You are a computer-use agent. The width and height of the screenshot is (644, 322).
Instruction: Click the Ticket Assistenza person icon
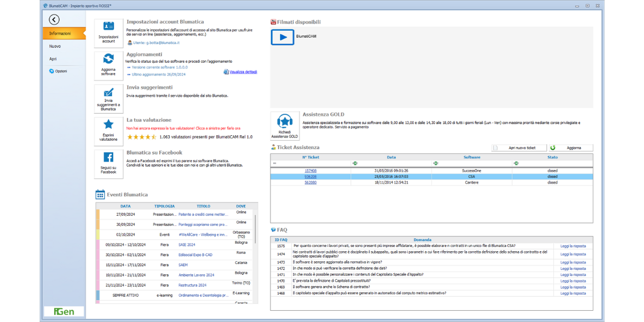[x=273, y=147]
